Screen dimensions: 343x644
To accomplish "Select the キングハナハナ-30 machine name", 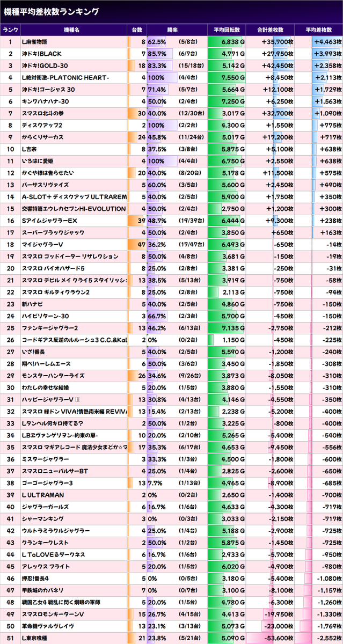I will point(45,101).
